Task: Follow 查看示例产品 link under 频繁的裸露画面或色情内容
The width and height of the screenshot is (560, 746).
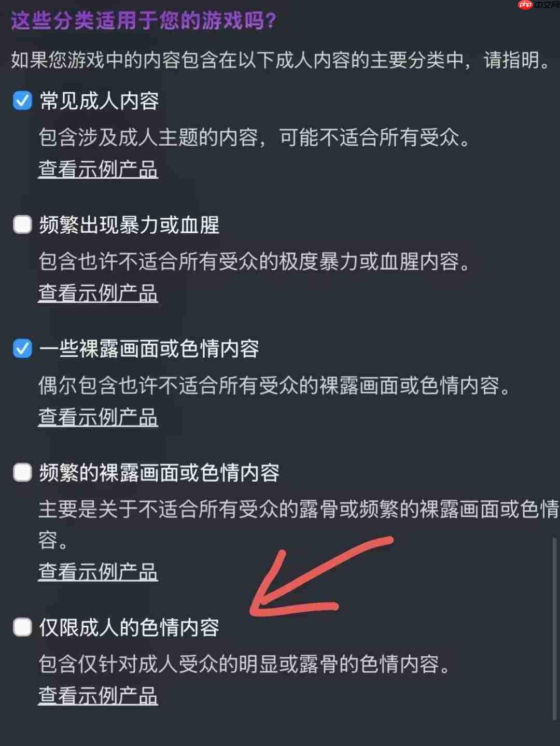Action: pos(98,572)
